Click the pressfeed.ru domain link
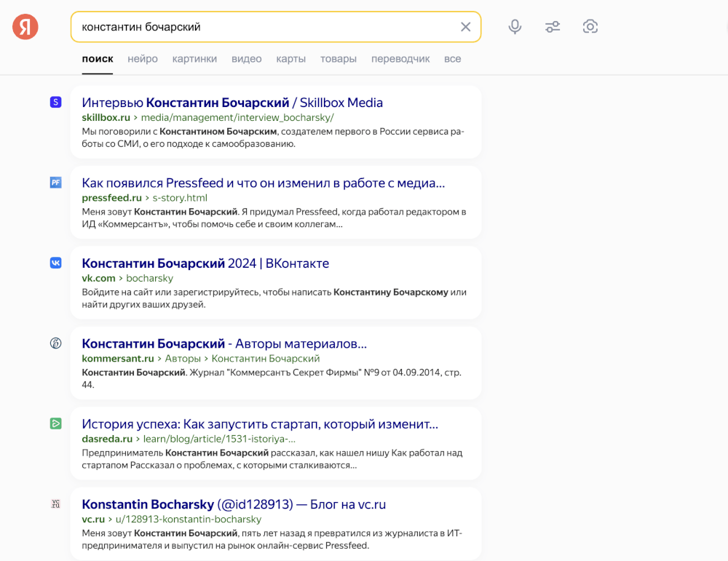 click(111, 198)
